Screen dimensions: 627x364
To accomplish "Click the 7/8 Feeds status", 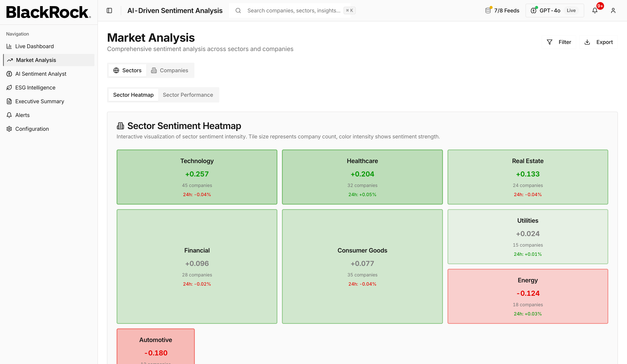I will [502, 11].
